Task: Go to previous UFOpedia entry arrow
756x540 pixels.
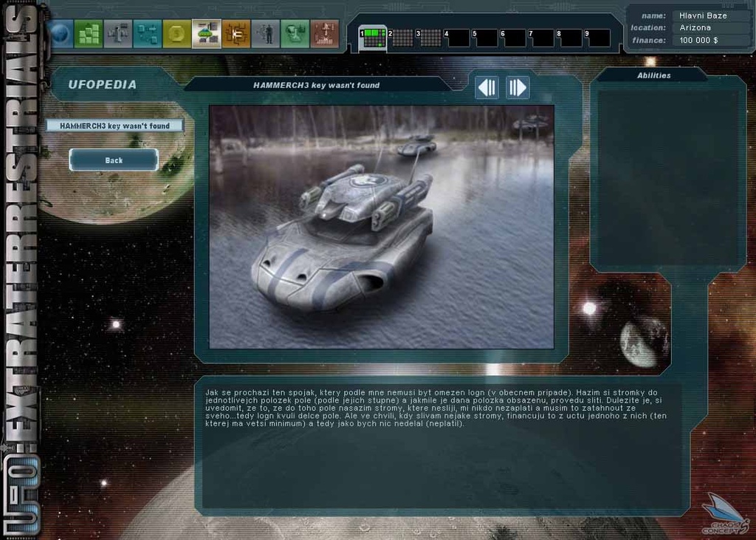Action: (x=487, y=87)
